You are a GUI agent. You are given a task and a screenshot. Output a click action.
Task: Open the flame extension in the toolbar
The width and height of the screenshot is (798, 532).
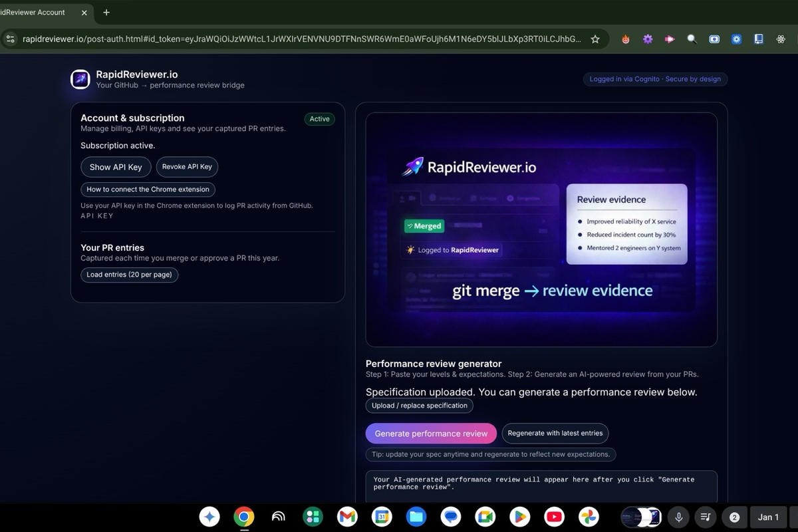pos(625,39)
